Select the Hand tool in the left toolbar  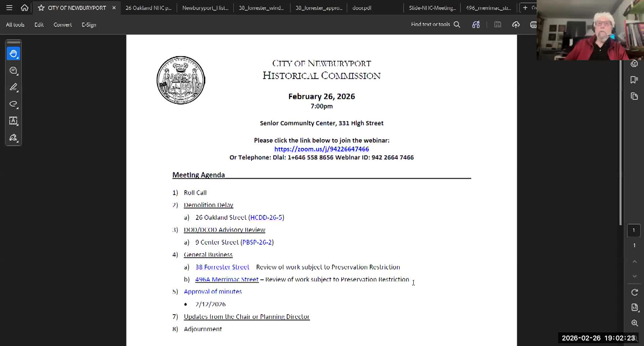(13, 53)
